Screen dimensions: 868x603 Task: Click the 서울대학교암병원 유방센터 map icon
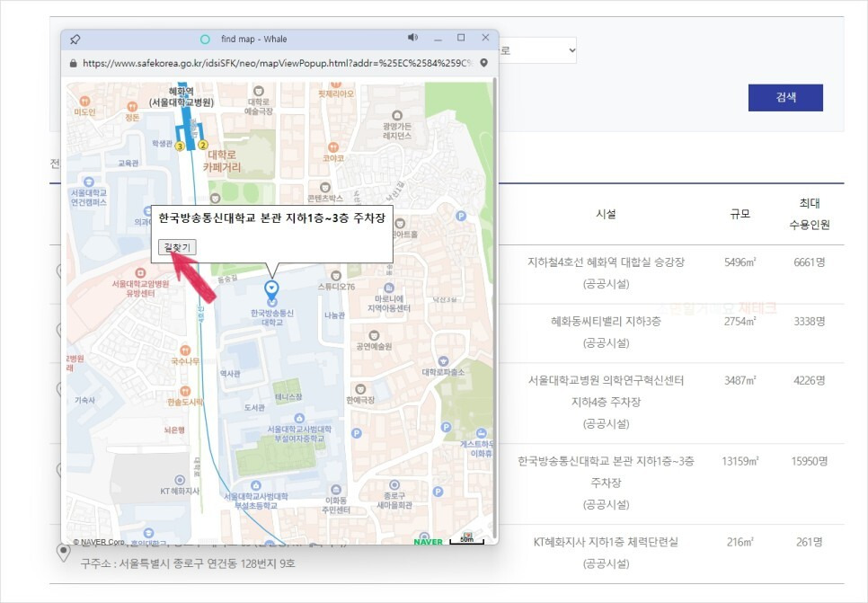[x=140, y=273]
